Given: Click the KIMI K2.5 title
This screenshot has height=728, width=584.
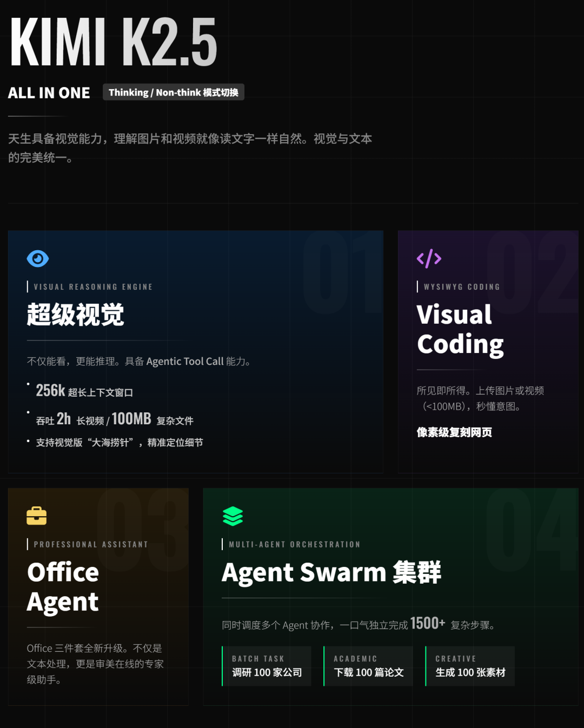Looking at the screenshot, I should (114, 42).
